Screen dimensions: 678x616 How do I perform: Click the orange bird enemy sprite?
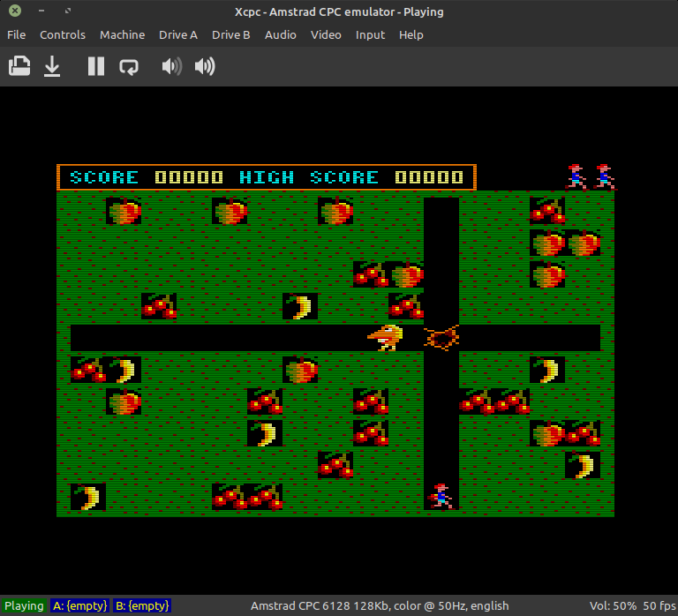tap(385, 338)
